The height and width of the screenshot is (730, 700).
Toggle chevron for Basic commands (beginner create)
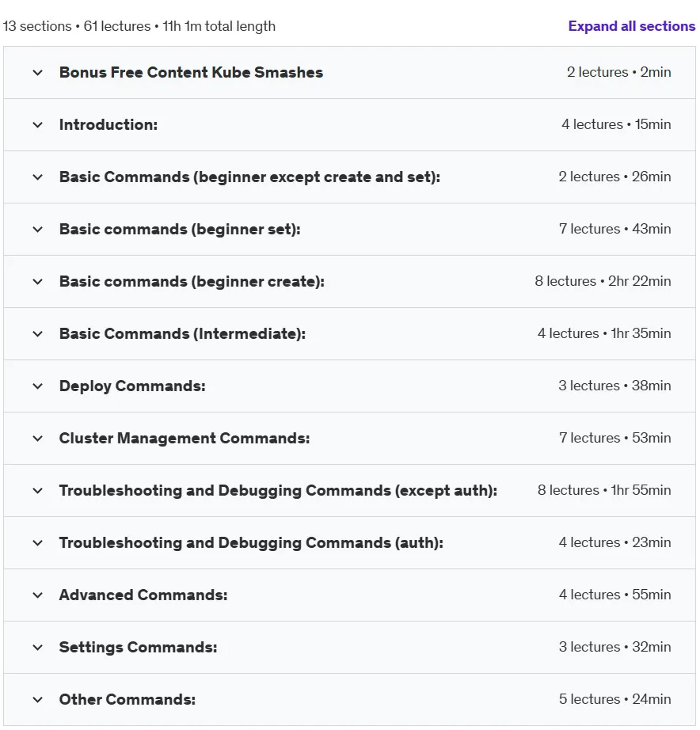38,282
